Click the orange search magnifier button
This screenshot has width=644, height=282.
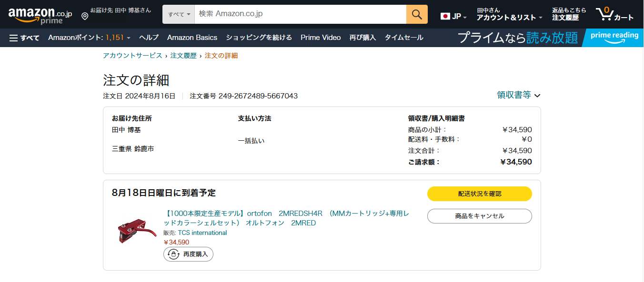pyautogui.click(x=417, y=14)
